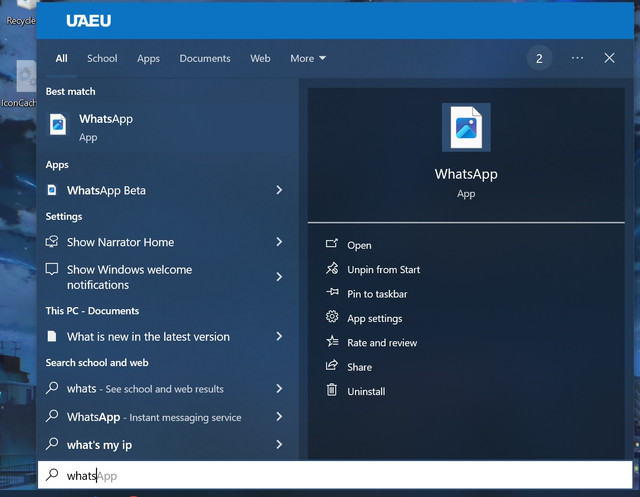Click the Rate and review star icon
The height and width of the screenshot is (497, 640).
(332, 341)
